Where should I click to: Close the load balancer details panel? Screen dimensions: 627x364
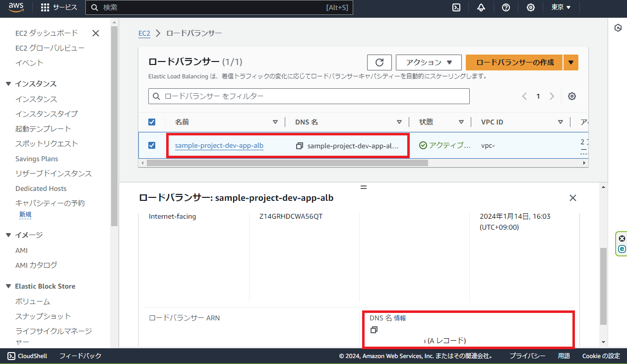pos(573,198)
